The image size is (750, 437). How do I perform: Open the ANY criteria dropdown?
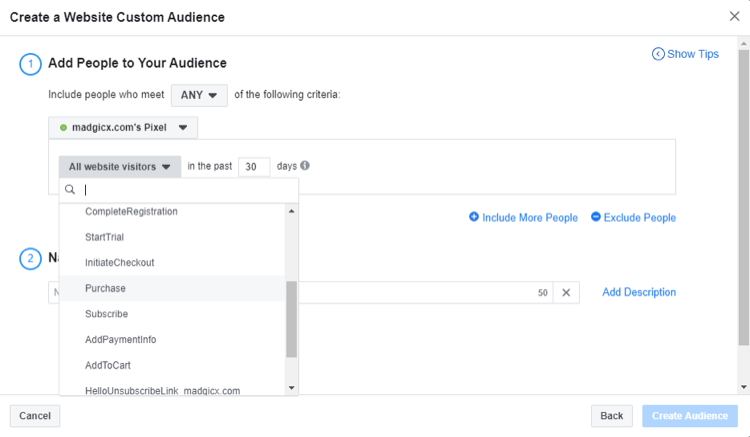199,95
